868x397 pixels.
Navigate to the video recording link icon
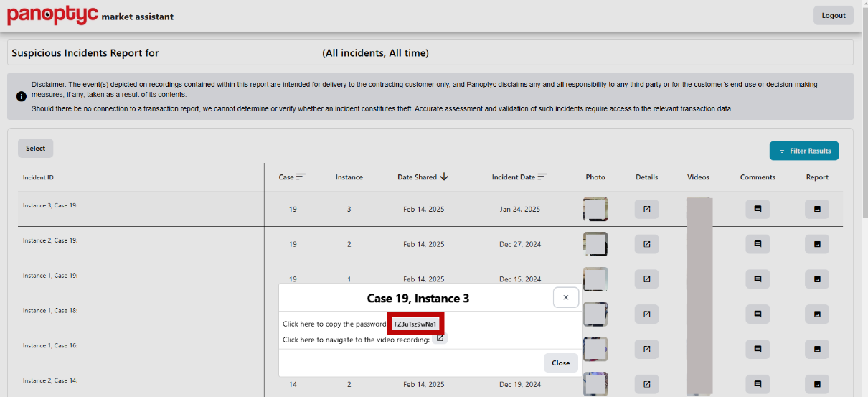[440, 338]
